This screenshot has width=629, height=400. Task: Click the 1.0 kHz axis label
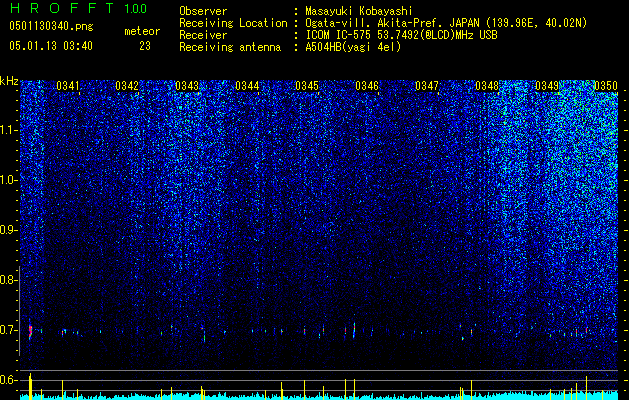point(8,180)
